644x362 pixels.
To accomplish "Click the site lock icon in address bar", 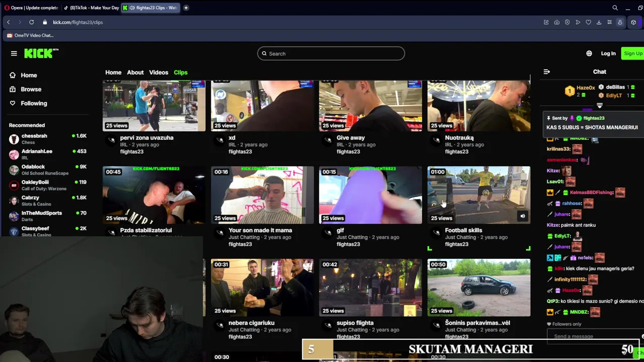I will (x=45, y=22).
